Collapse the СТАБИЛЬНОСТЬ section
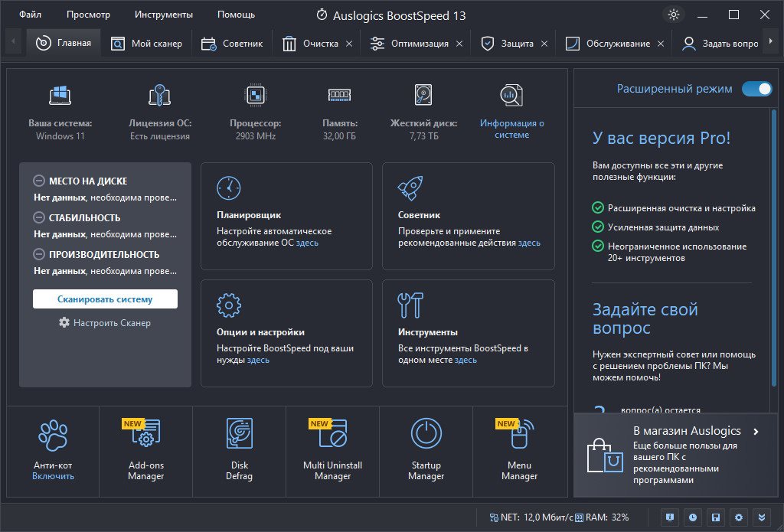784x532 pixels. (x=38, y=217)
